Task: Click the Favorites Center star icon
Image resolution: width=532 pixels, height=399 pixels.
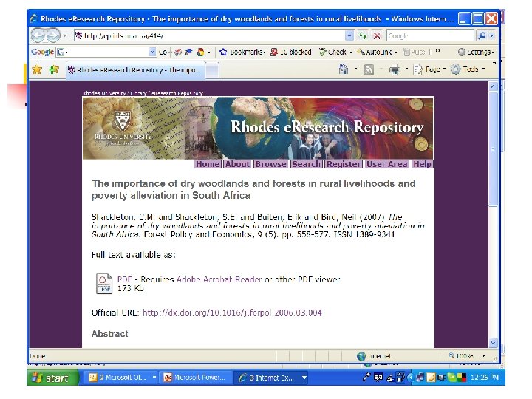Action: pos(37,69)
